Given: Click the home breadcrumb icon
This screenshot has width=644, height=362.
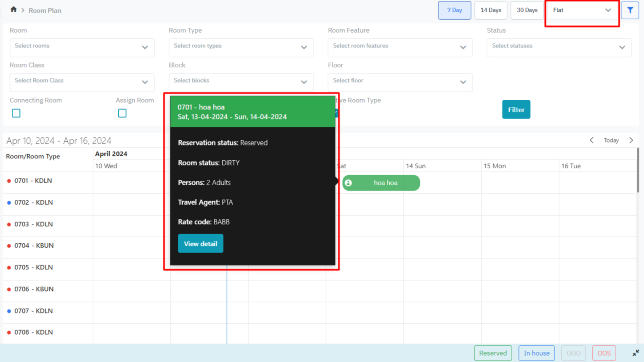Looking at the screenshot, I should pos(14,9).
